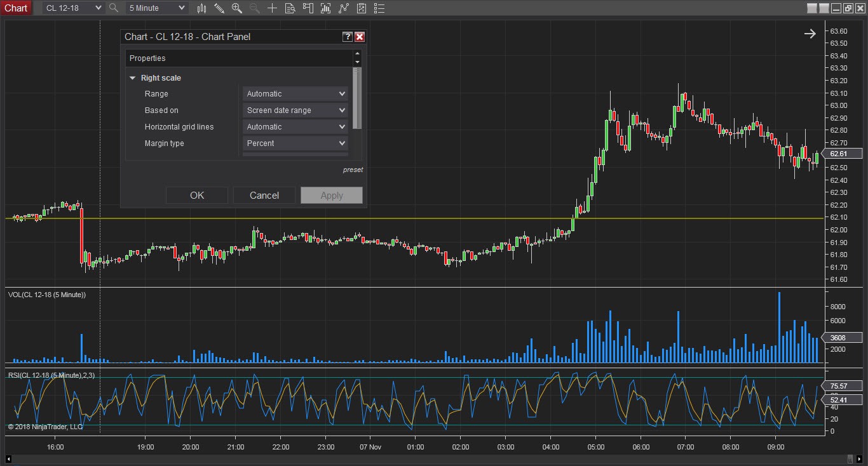Click the help icon in Chart Panel dialog
This screenshot has height=466, width=868.
(348, 37)
